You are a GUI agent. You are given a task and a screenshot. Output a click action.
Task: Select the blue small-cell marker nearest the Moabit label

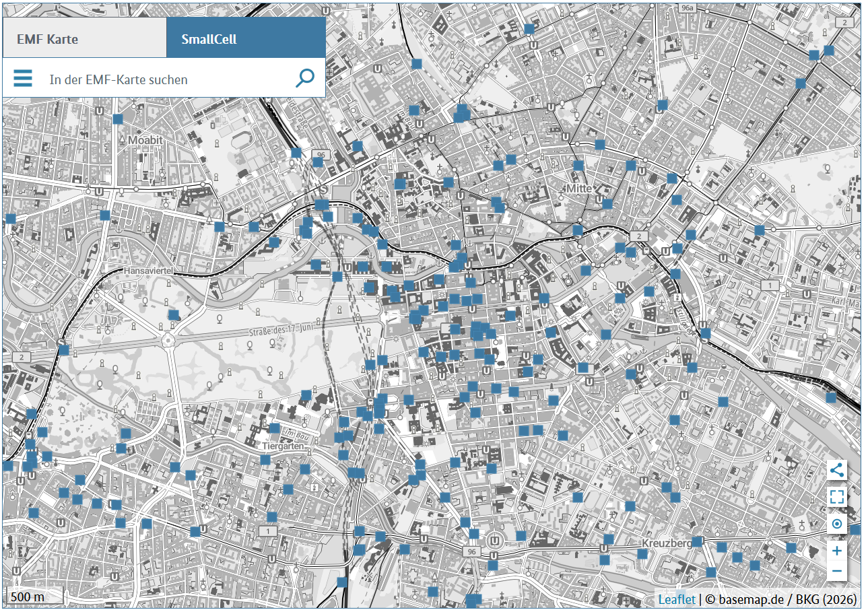(118, 119)
